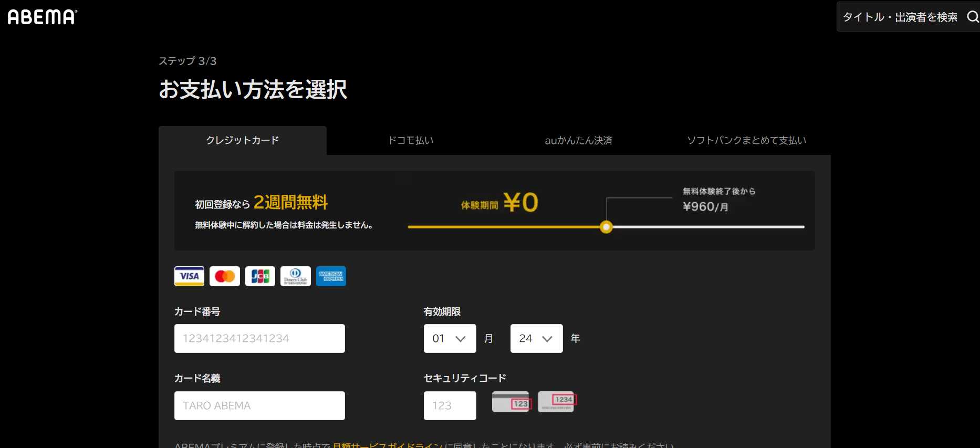Click the Diners Club card icon
980x448 pixels.
click(296, 276)
